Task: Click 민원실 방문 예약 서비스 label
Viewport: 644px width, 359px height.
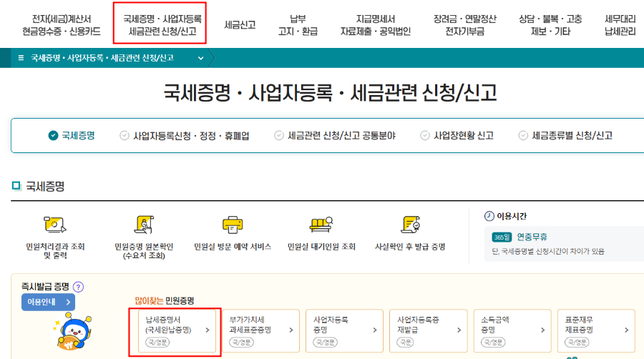Action: pos(233,247)
